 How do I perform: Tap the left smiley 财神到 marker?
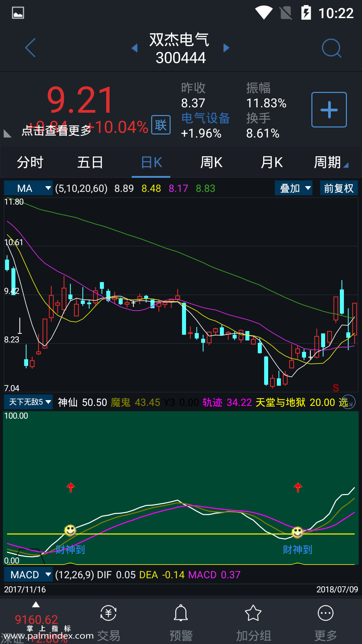click(70, 530)
